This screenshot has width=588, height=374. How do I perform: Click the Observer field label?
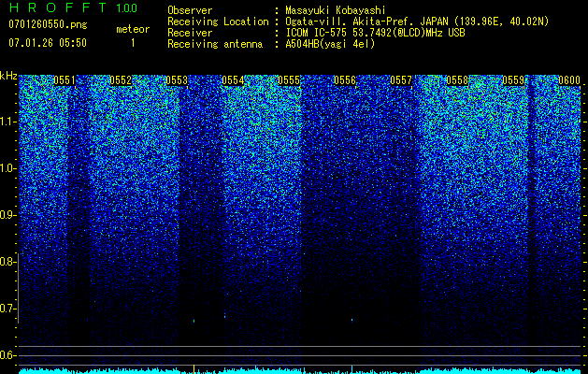[x=190, y=10]
